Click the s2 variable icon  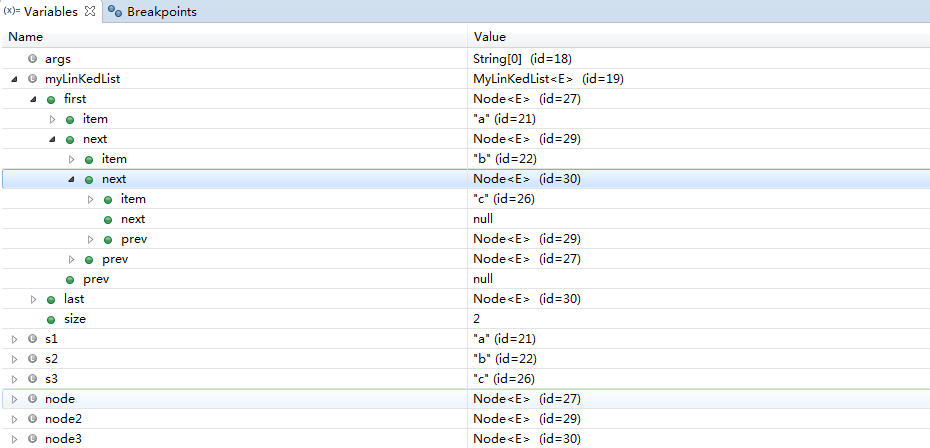pos(33,359)
